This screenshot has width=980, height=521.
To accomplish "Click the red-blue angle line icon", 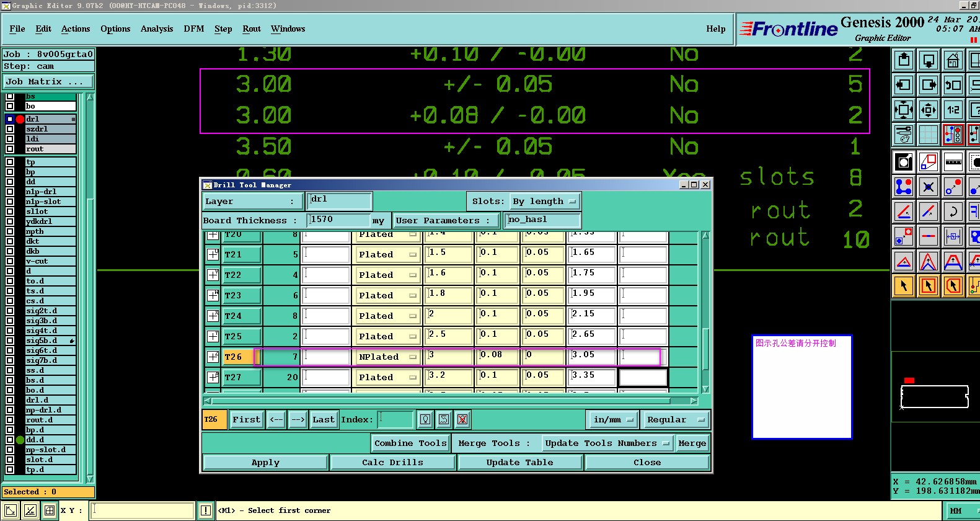I will tap(904, 212).
